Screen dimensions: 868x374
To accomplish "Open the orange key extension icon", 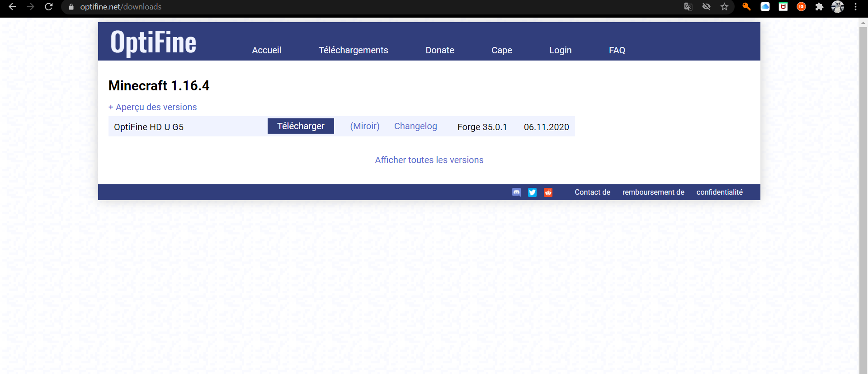I will (x=746, y=7).
